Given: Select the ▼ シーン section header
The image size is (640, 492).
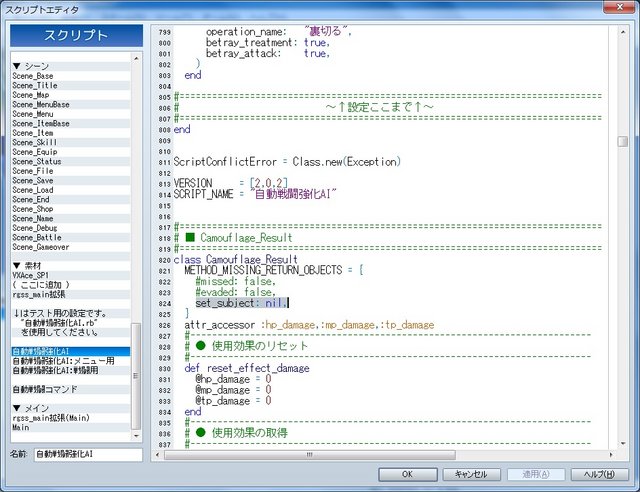Looking at the screenshot, I should [71, 66].
